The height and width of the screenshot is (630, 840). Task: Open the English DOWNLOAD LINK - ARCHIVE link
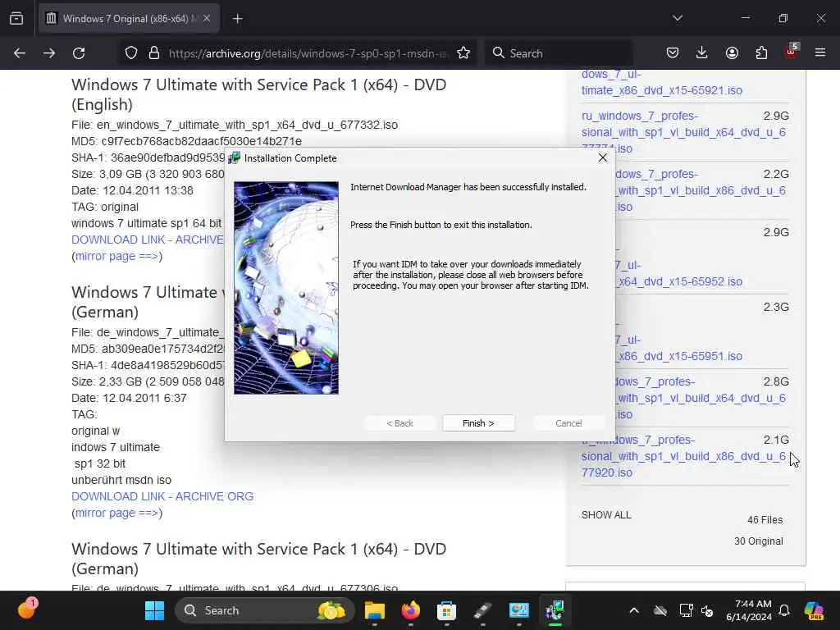pyautogui.click(x=148, y=240)
